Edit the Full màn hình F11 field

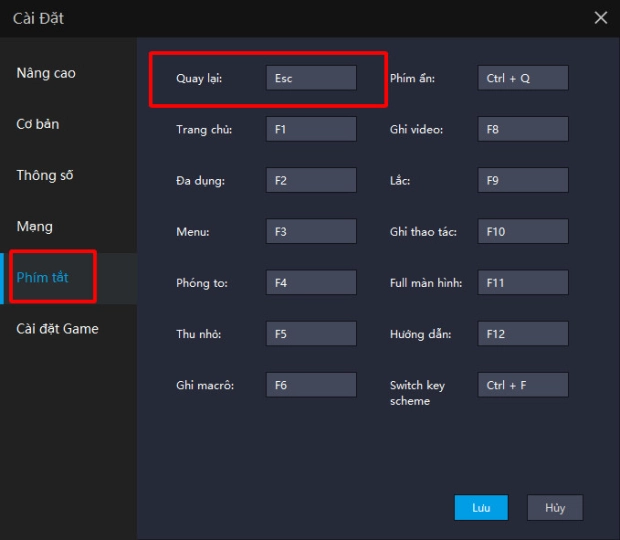[523, 282]
